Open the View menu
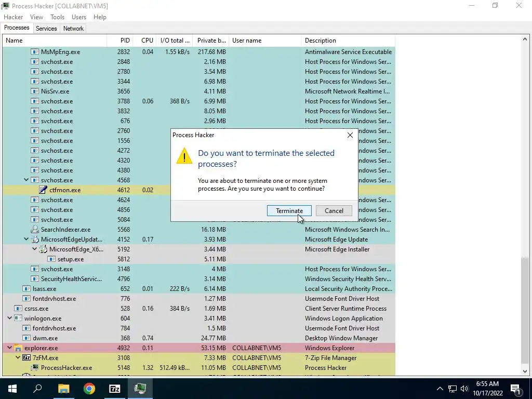Image resolution: width=532 pixels, height=399 pixels. (x=36, y=17)
